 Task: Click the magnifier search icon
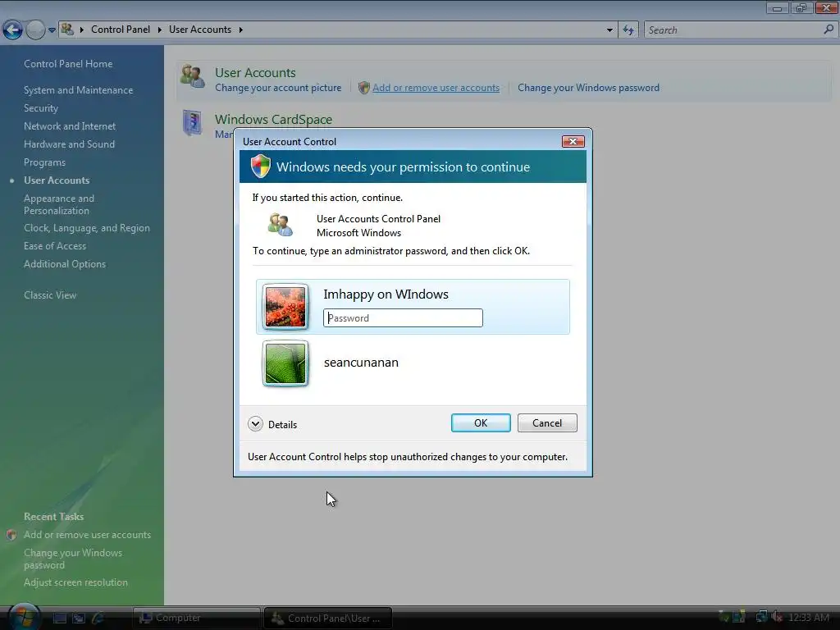[829, 30]
